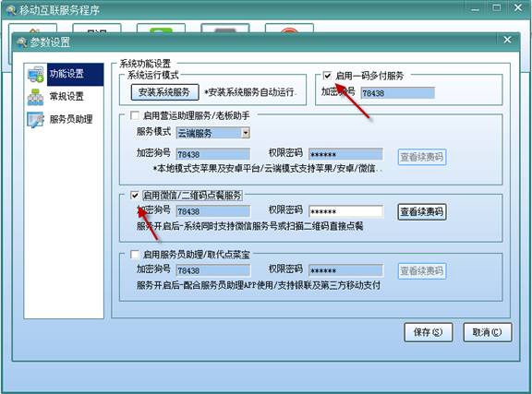
Task: Click the 服务员助理 sidebar icon
Action: [x=36, y=120]
